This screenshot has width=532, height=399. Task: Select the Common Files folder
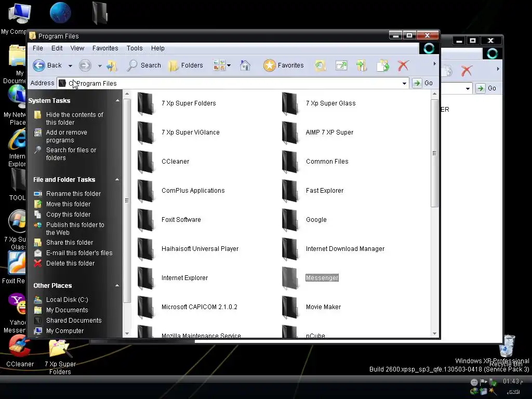point(315,162)
